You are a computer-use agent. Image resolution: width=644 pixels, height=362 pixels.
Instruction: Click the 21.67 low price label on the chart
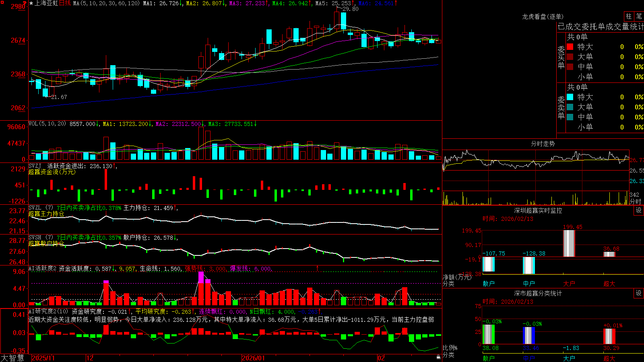tap(59, 97)
